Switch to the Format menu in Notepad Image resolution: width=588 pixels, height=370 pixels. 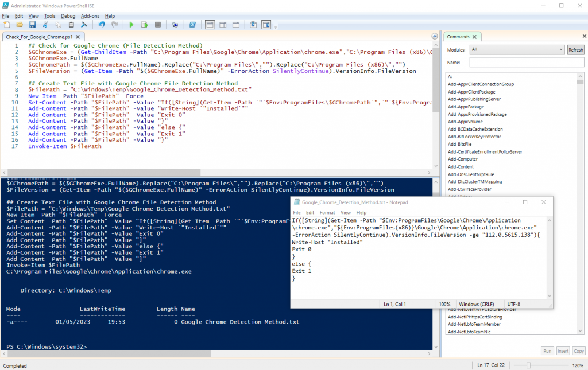[x=328, y=212]
